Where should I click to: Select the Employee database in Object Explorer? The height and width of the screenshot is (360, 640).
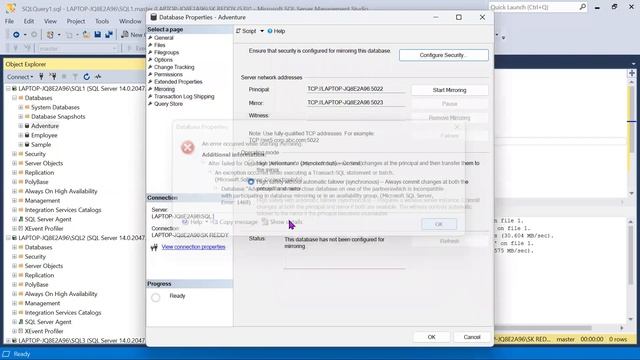click(44, 135)
